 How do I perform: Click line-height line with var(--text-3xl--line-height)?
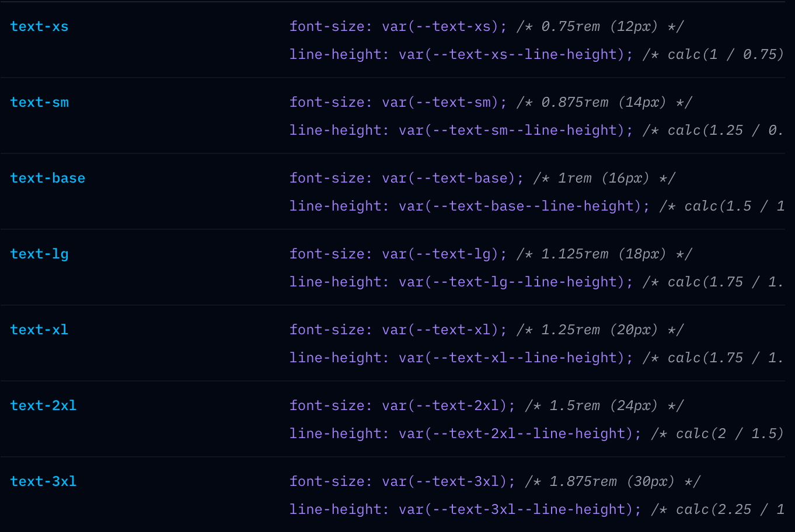tap(536, 510)
